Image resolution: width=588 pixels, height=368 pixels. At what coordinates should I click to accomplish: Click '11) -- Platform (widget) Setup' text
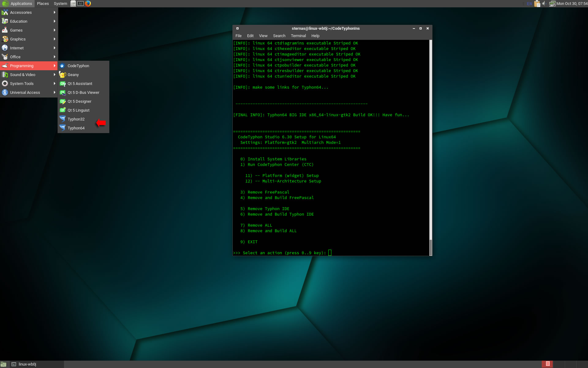pos(282,176)
